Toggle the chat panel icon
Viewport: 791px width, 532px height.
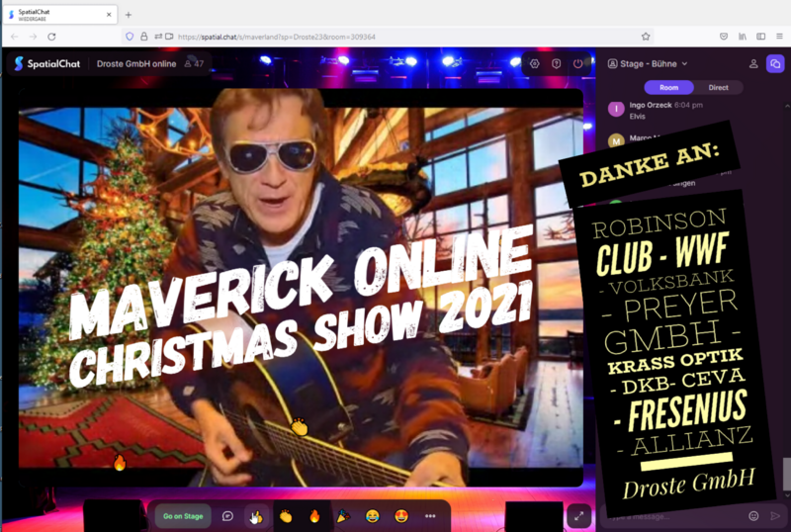775,63
